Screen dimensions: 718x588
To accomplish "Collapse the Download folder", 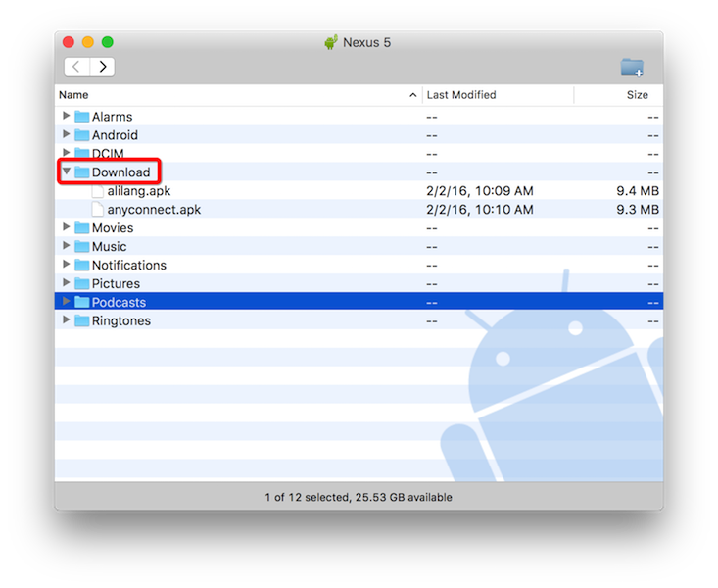I will point(67,172).
